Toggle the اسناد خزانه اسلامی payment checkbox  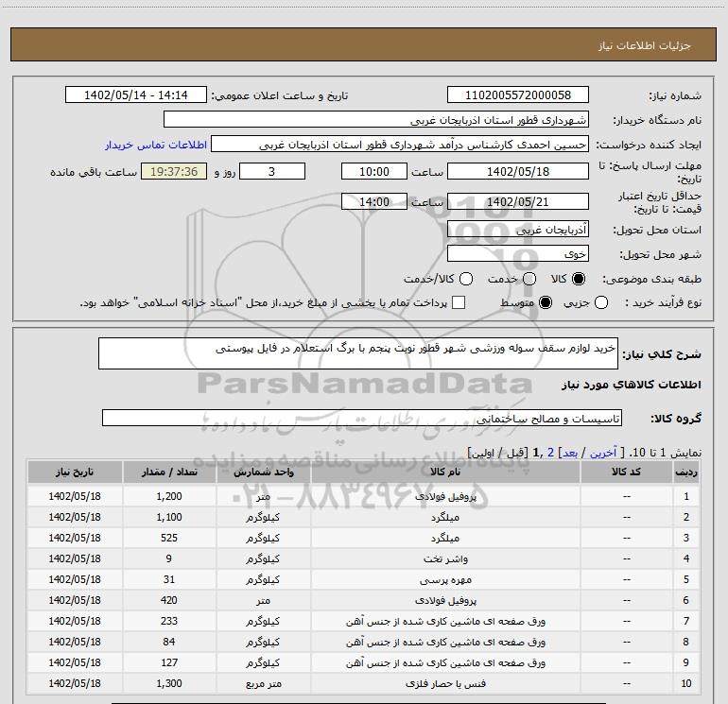(459, 303)
